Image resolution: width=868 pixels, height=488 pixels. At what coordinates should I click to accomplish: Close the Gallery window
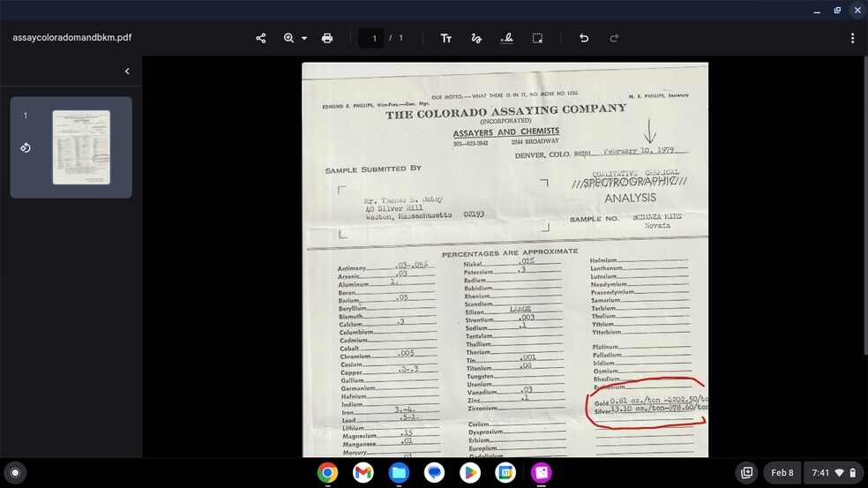pos(857,11)
